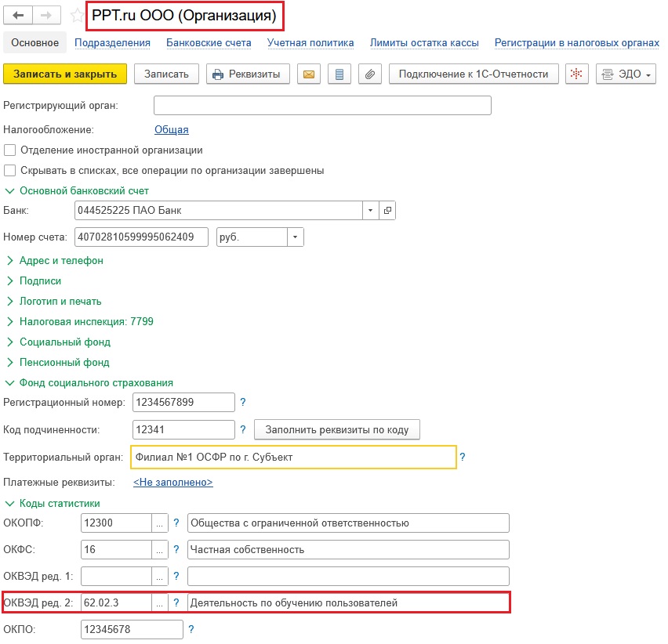Open the bank field's open-form icon
The width and height of the screenshot is (668, 644).
click(x=388, y=211)
